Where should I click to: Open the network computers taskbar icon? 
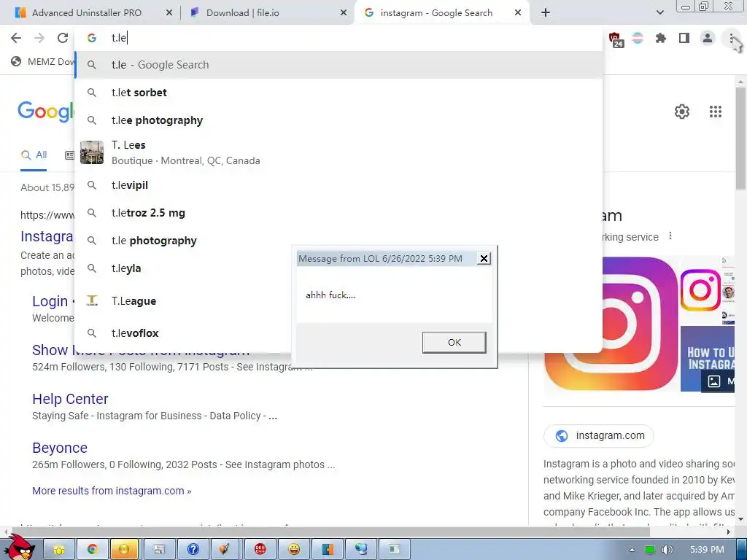[361, 550]
